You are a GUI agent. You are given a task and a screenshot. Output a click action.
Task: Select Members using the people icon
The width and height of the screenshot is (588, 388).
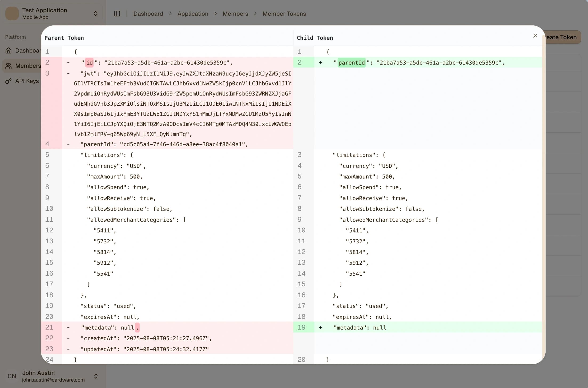[9, 66]
